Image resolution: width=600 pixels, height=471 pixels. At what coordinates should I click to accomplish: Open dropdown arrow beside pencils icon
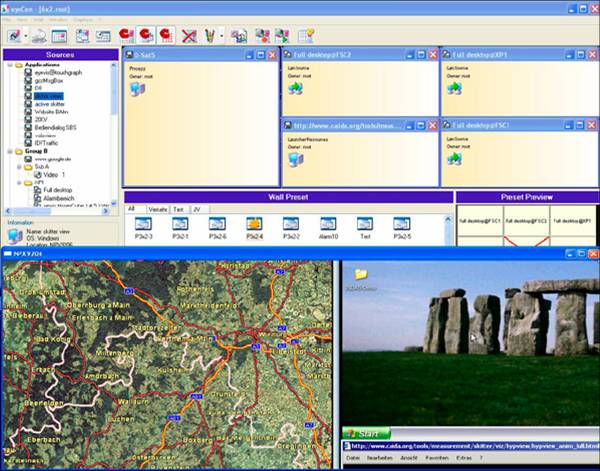[222, 36]
